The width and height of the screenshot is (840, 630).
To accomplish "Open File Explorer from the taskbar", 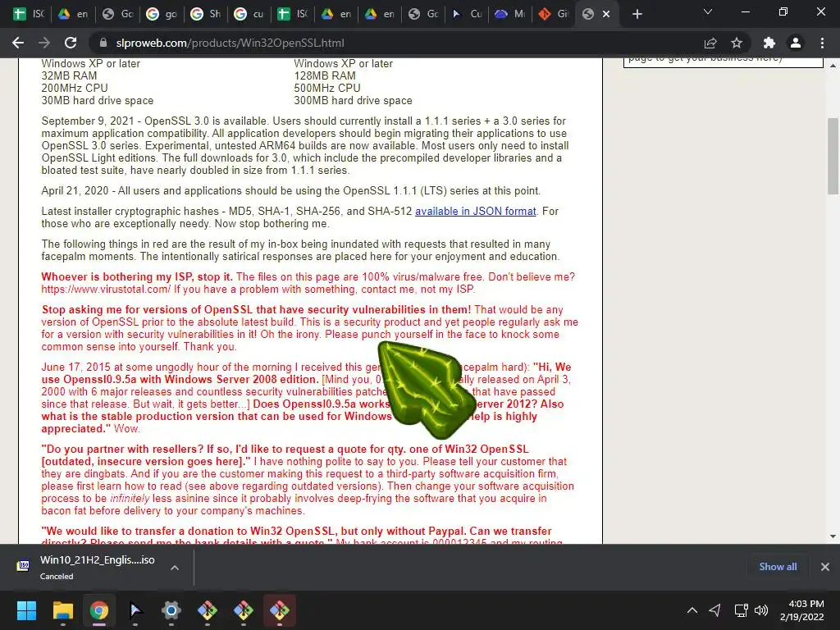I will coord(62,610).
